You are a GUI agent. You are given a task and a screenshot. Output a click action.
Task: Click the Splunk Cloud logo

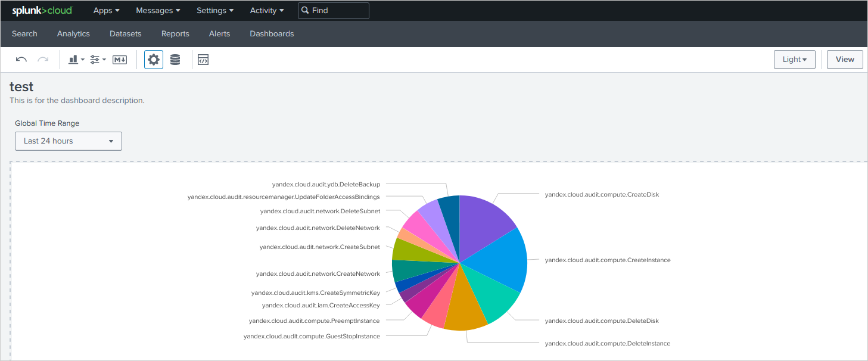tap(42, 10)
